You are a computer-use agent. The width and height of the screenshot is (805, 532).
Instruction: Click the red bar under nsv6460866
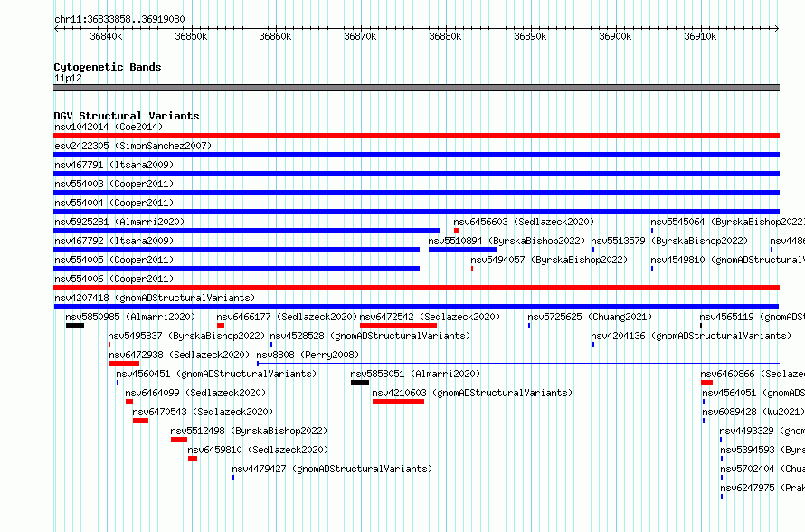point(706,383)
